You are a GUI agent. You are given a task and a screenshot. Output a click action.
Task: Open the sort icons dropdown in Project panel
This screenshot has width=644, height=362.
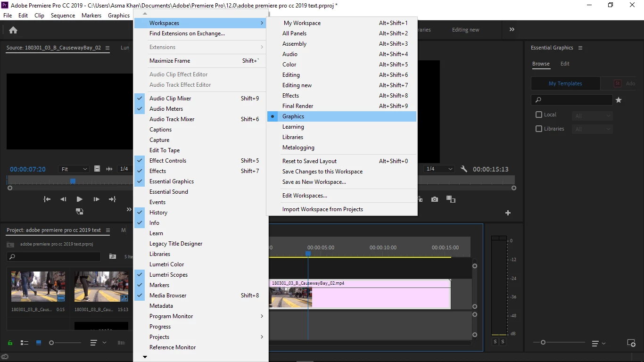[98, 343]
